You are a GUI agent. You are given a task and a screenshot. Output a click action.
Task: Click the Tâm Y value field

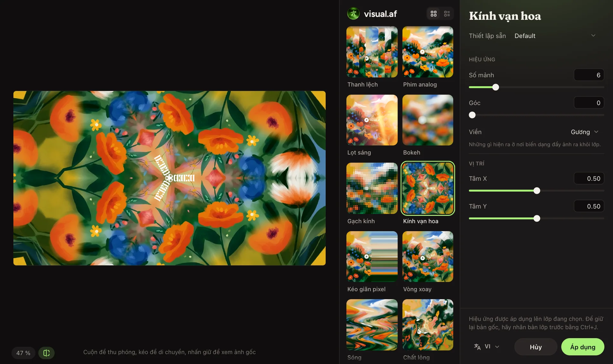pyautogui.click(x=589, y=206)
